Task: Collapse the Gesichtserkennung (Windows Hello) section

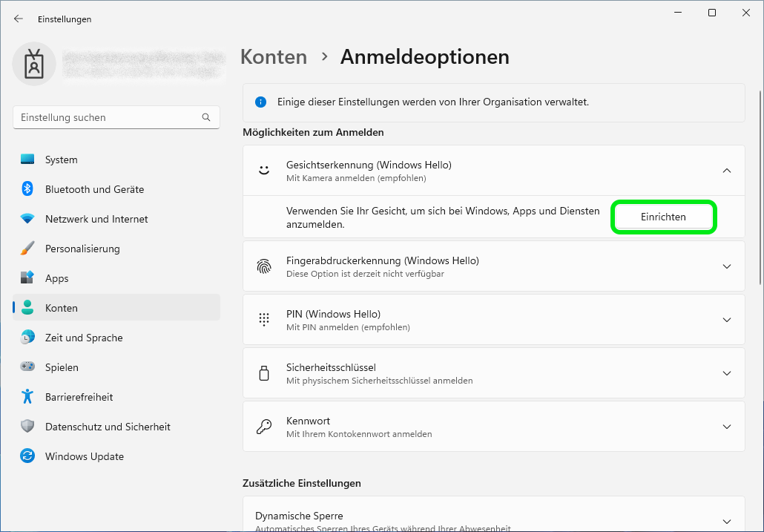Action: tap(727, 171)
